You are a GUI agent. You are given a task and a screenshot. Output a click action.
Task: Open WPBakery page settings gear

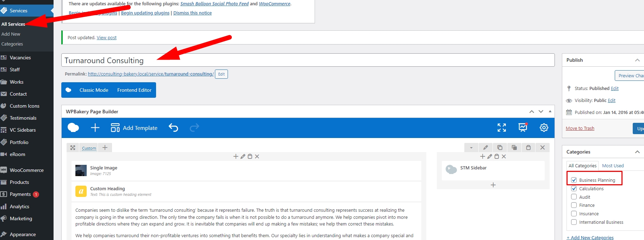tap(544, 127)
